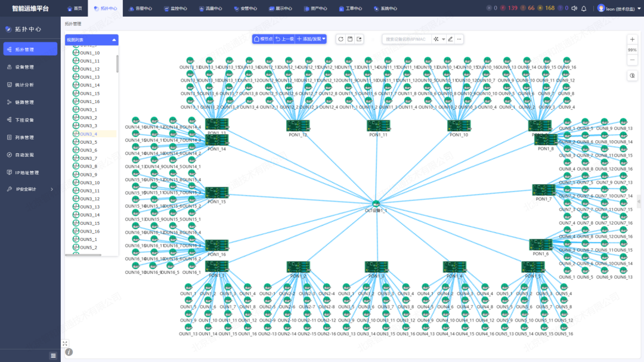The height and width of the screenshot is (362, 644).
Task: Toggle the sidebar collapse hamburger button
Action: point(53,355)
